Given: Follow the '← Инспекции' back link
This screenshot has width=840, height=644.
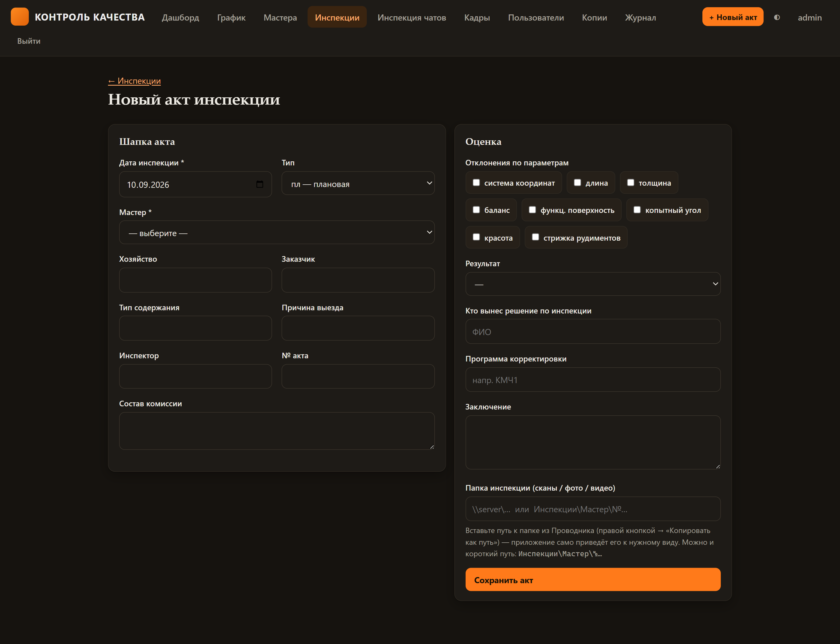Looking at the screenshot, I should pos(134,81).
